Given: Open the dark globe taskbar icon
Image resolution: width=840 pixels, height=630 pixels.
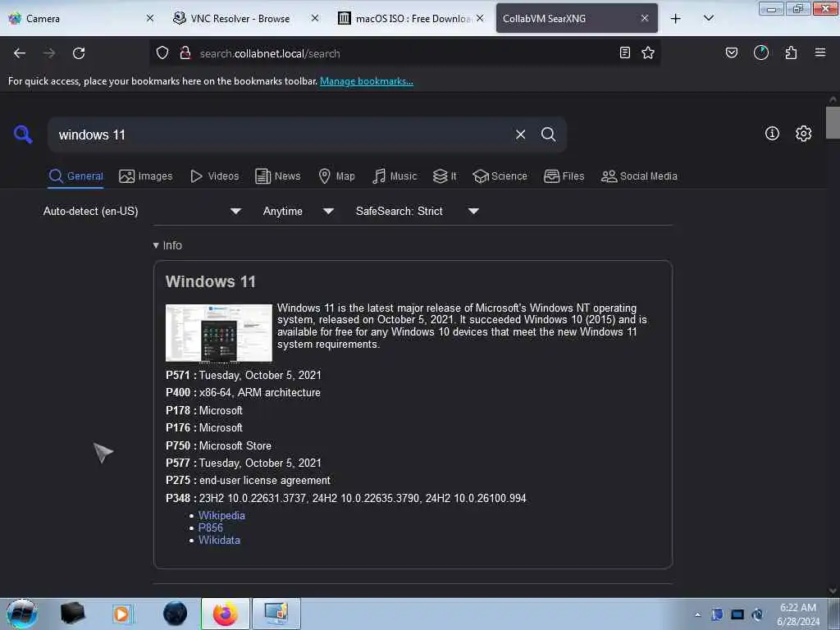Looking at the screenshot, I should [176, 614].
